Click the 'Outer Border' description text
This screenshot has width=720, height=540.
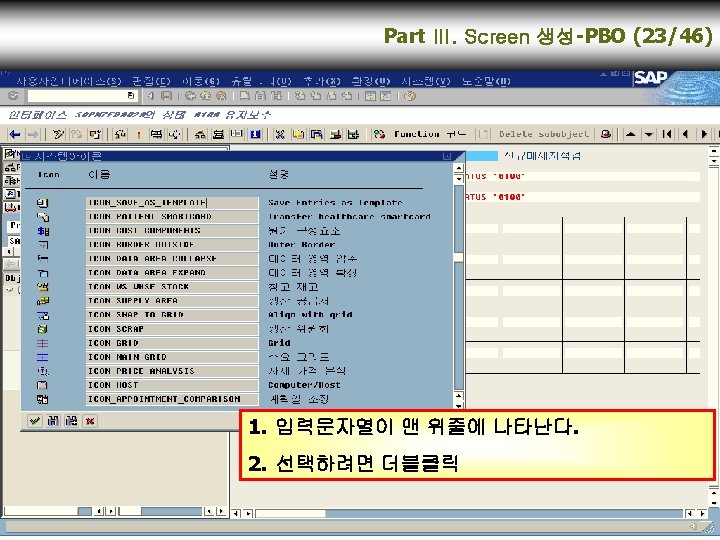pyautogui.click(x=302, y=245)
